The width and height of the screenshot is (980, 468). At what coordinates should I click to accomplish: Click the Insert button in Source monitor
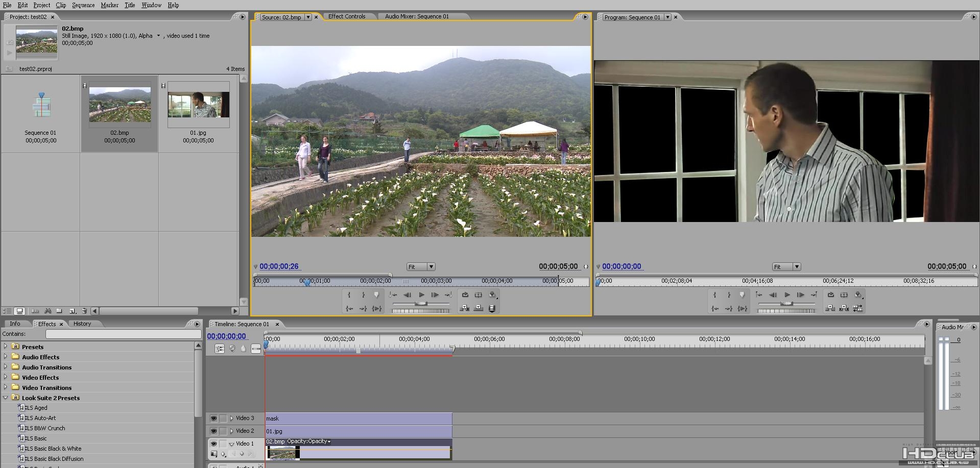pyautogui.click(x=465, y=308)
